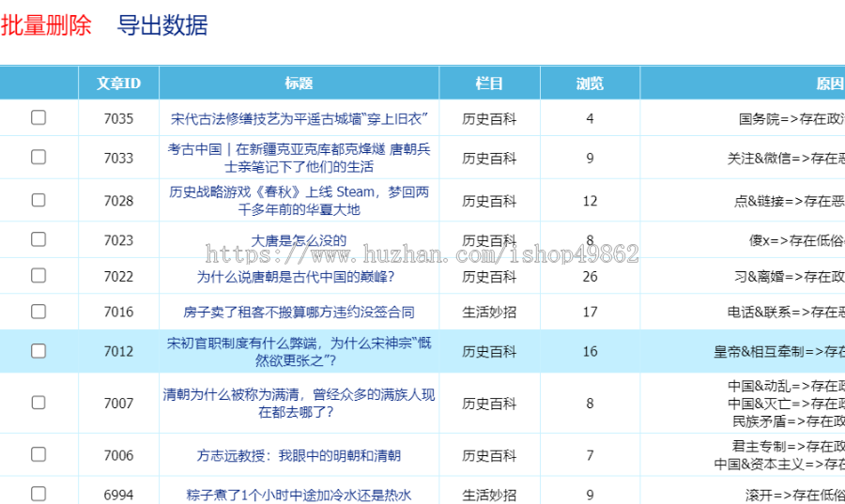The width and height of the screenshot is (845, 504).
Task: Click reason text 君主专制=>存在政
Action: [x=789, y=447]
